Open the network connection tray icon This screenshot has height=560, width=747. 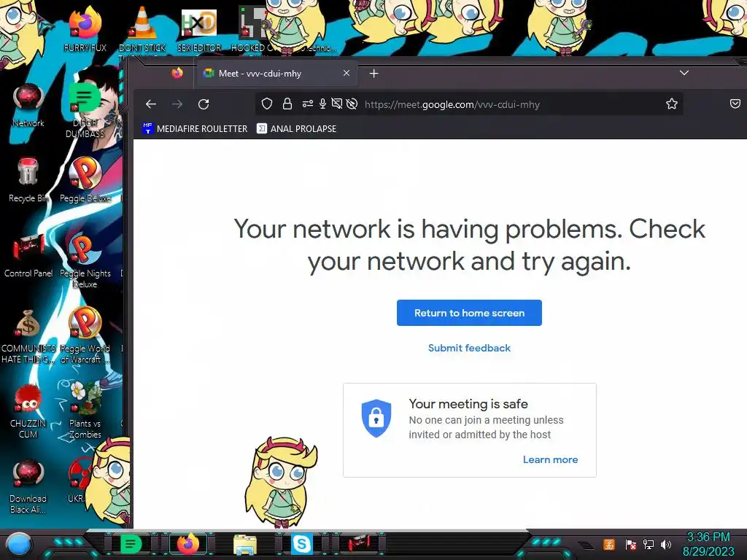(649, 544)
